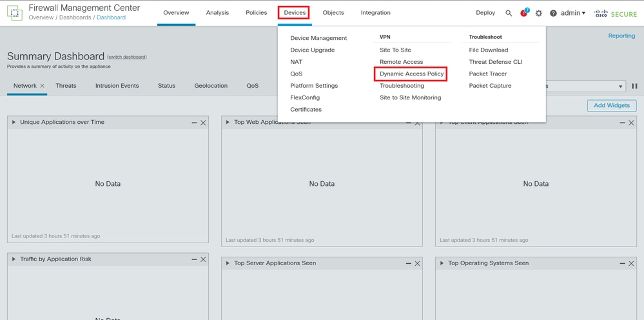Select Device Upgrade menu entry
The height and width of the screenshot is (320, 644).
point(312,50)
